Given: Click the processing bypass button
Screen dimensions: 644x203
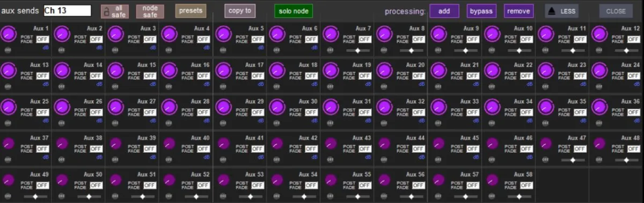Looking at the screenshot, I should (x=481, y=11).
